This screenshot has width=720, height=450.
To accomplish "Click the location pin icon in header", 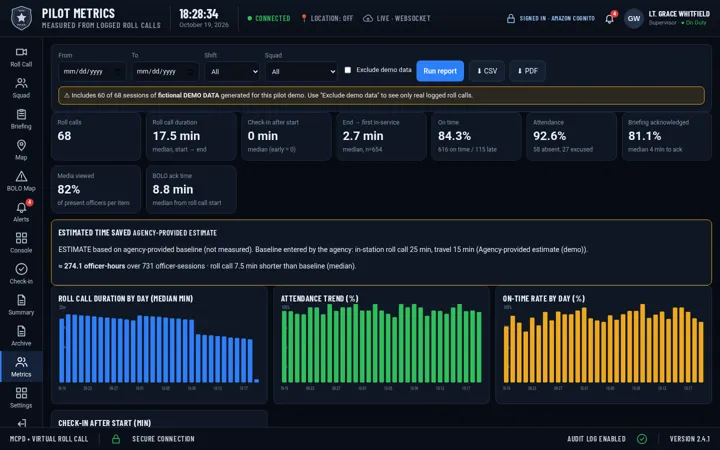I will coord(304,18).
